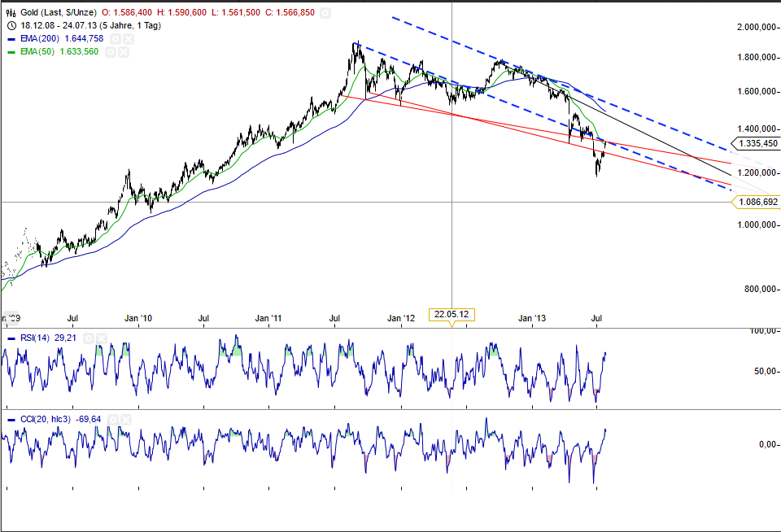Open the EMA(200) settings gear

115,38
